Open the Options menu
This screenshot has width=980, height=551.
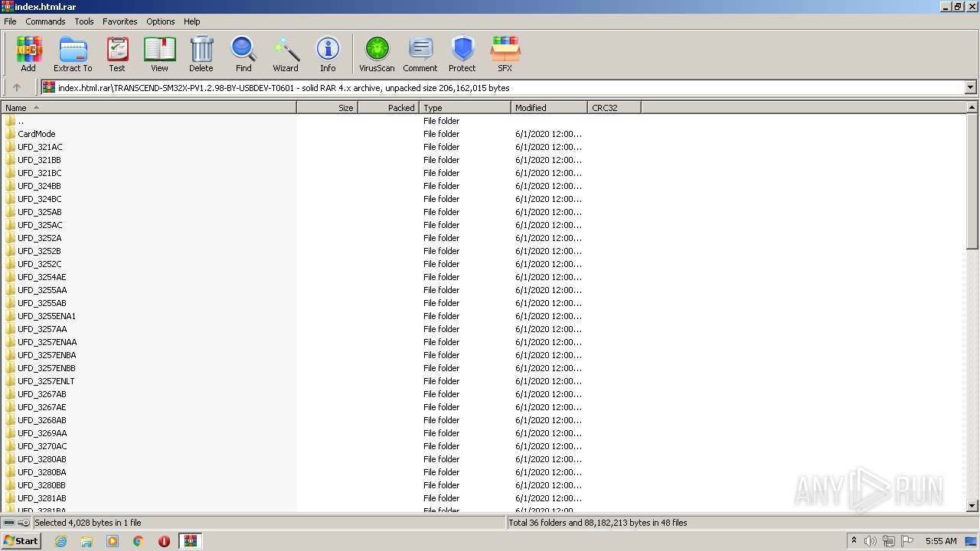click(161, 21)
